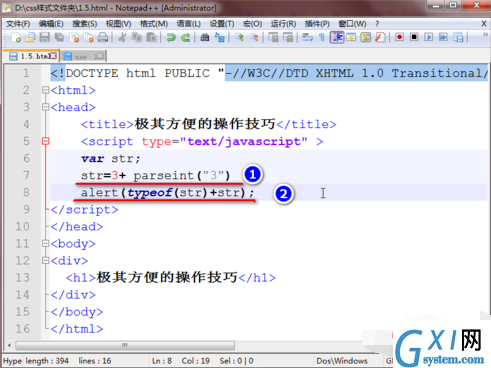Click the New file toolbar icon
The height and width of the screenshot is (368, 491).
click(x=16, y=37)
